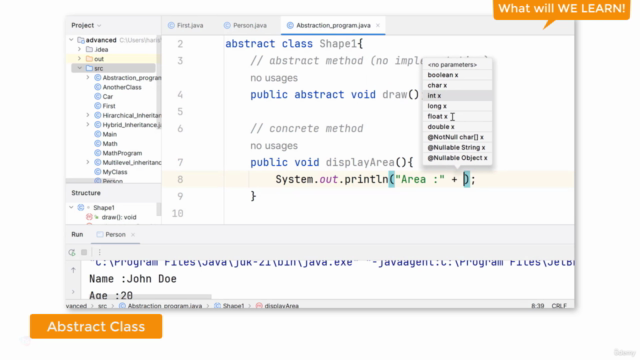
Task: Click the out folder icon
Action: click(89, 59)
